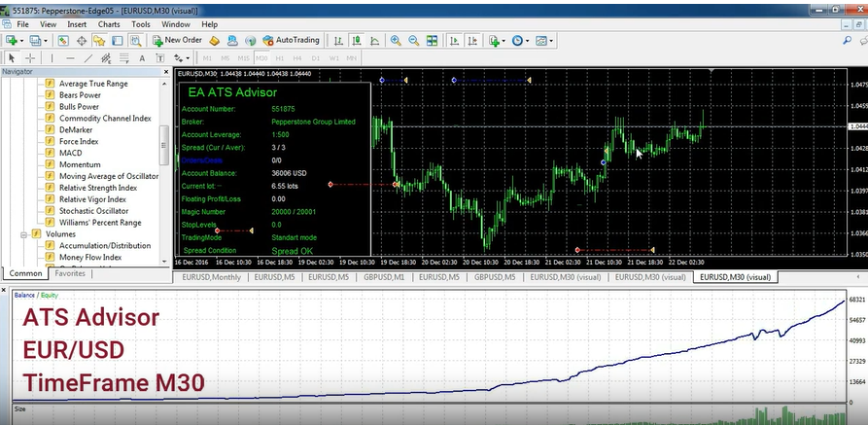868x425 pixels.
Task: Select MACD indicator in Navigator
Action: tap(70, 153)
